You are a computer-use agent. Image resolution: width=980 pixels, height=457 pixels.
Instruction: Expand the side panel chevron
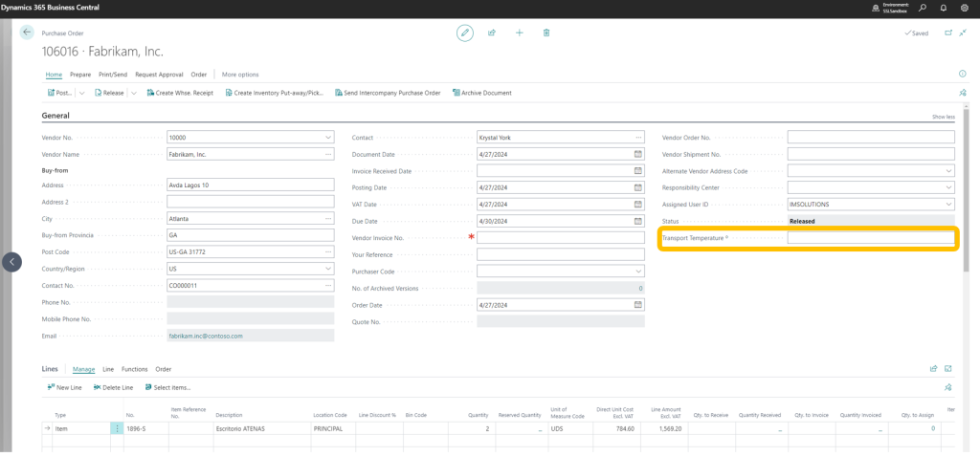click(11, 262)
